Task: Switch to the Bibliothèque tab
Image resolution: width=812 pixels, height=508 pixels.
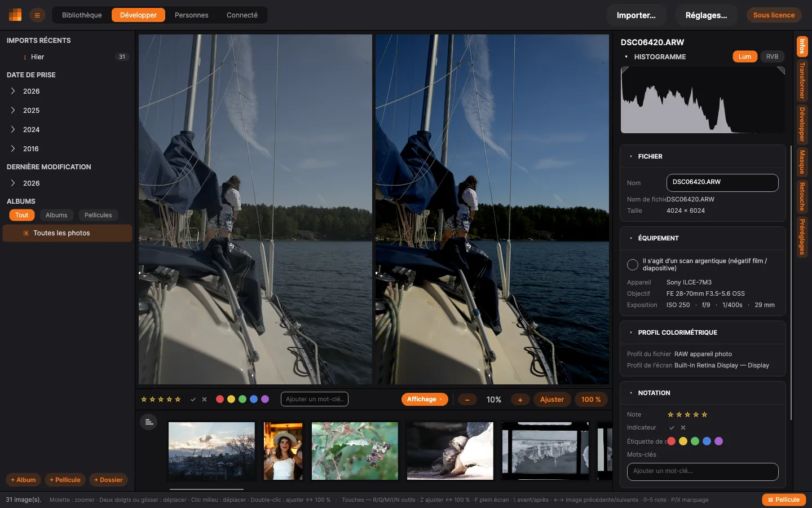Action: click(82, 15)
